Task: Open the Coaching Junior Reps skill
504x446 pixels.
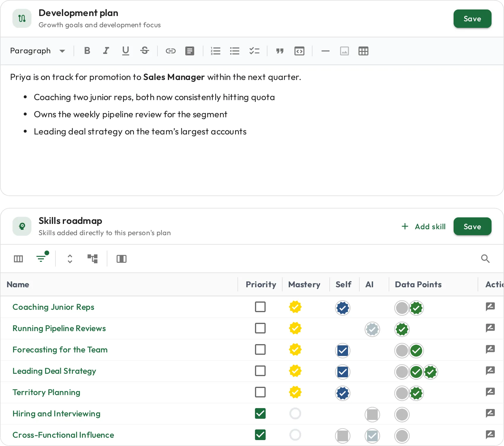Action: 53,307
